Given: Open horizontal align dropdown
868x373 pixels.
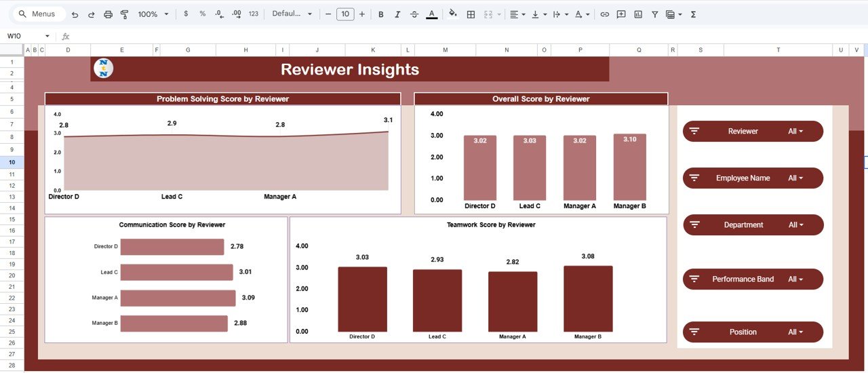Looking at the screenshot, I should tap(517, 14).
